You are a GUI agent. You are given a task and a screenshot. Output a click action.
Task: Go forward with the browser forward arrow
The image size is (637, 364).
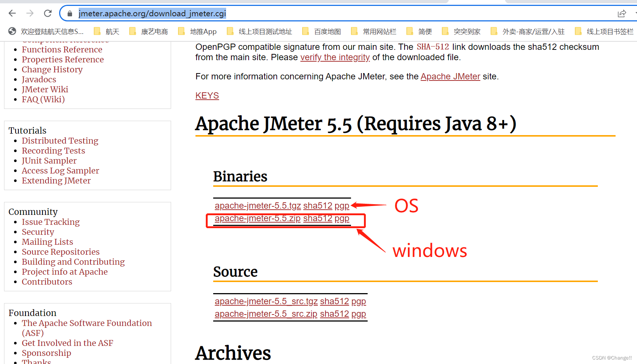(30, 13)
